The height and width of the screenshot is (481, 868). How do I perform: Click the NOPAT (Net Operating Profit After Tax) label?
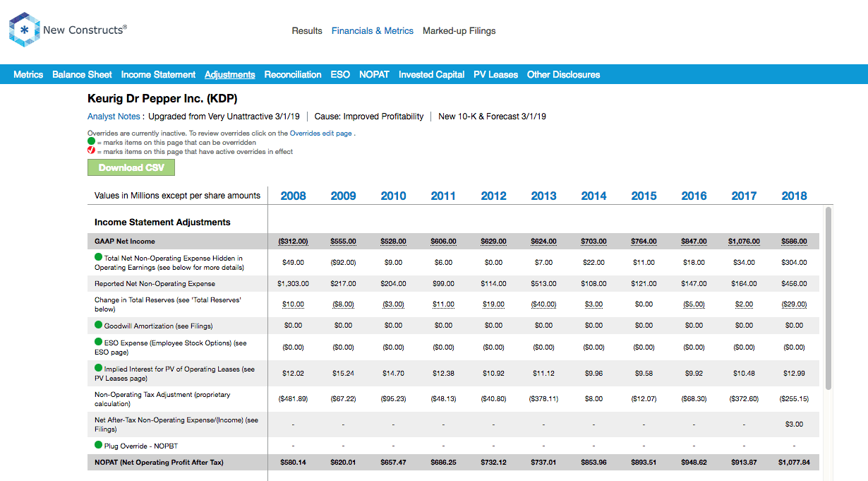point(159,463)
